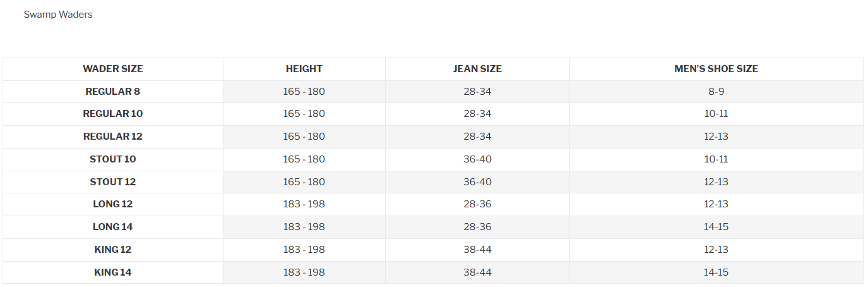Click the STOUT 10 row label
Viewport: 868px width, 287px height.
[113, 159]
